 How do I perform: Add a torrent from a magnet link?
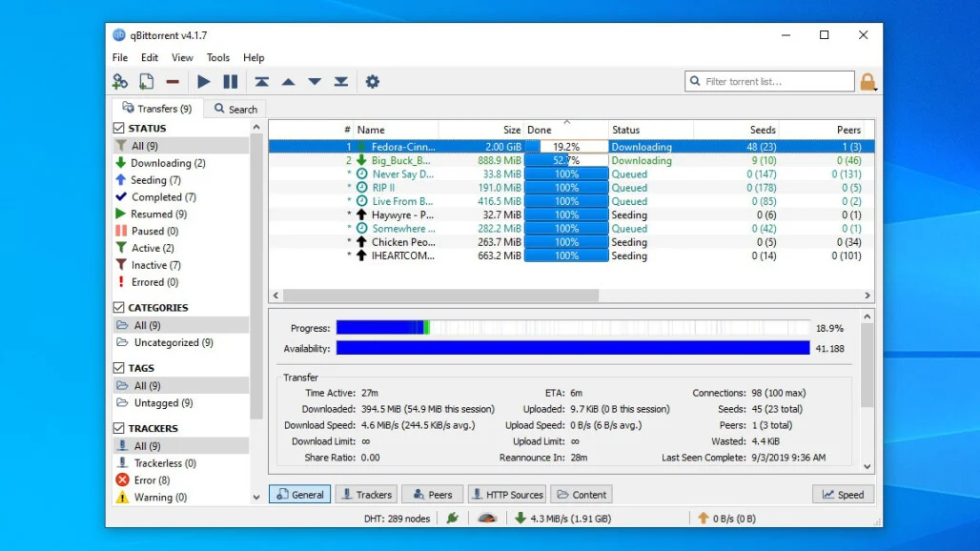[120, 81]
